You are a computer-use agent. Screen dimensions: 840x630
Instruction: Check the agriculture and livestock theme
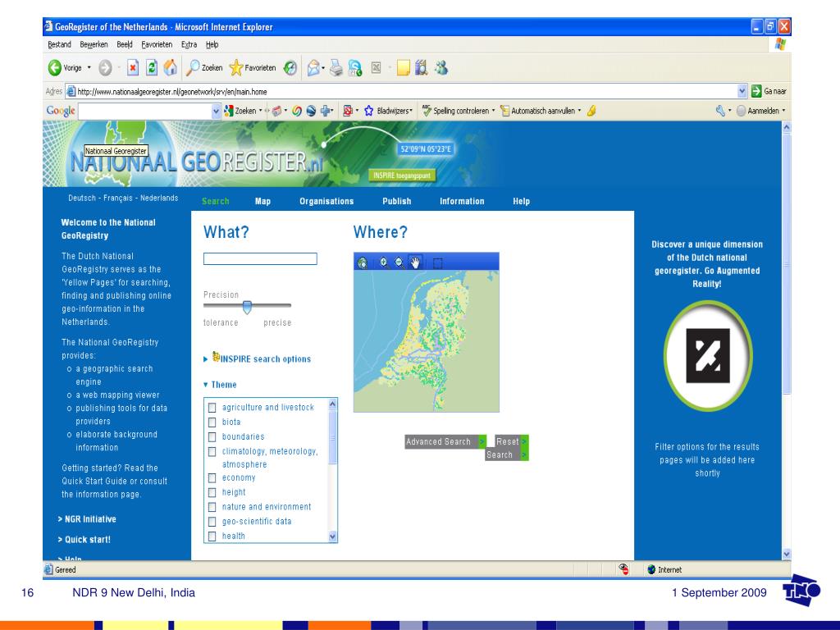point(212,408)
